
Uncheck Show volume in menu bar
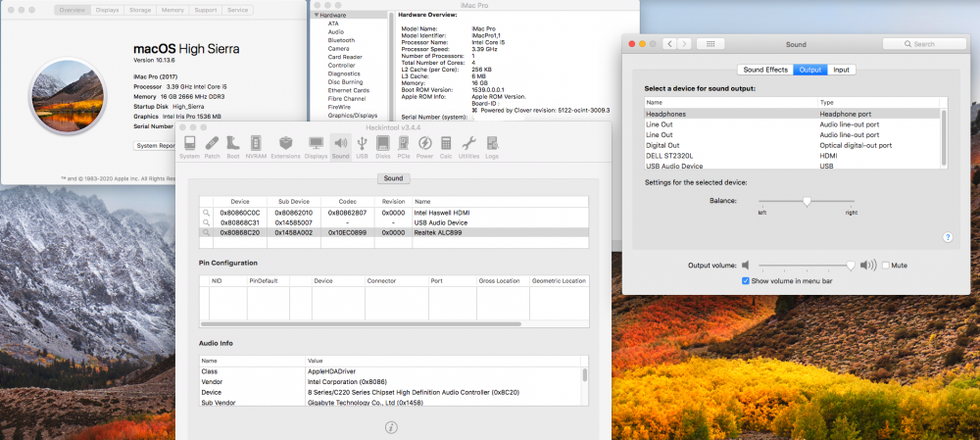(745, 281)
